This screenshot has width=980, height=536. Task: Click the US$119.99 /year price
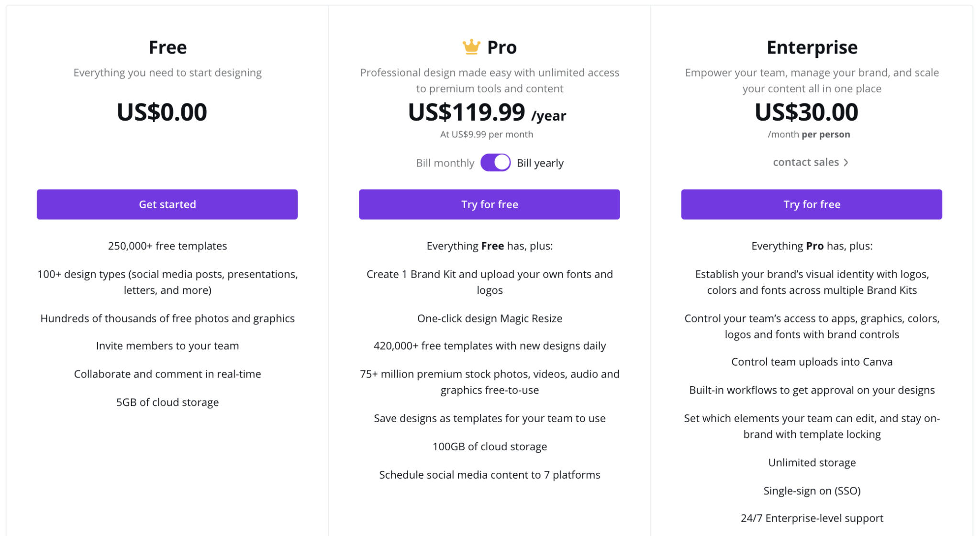pos(487,112)
